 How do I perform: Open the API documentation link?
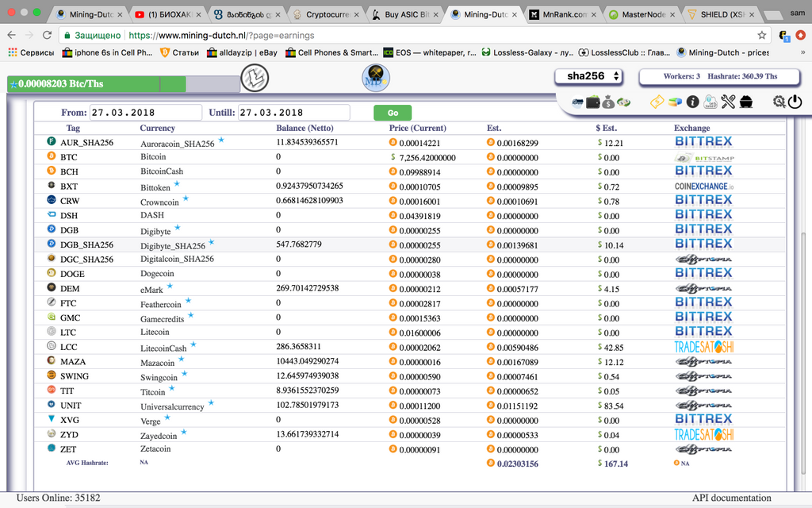pos(732,498)
